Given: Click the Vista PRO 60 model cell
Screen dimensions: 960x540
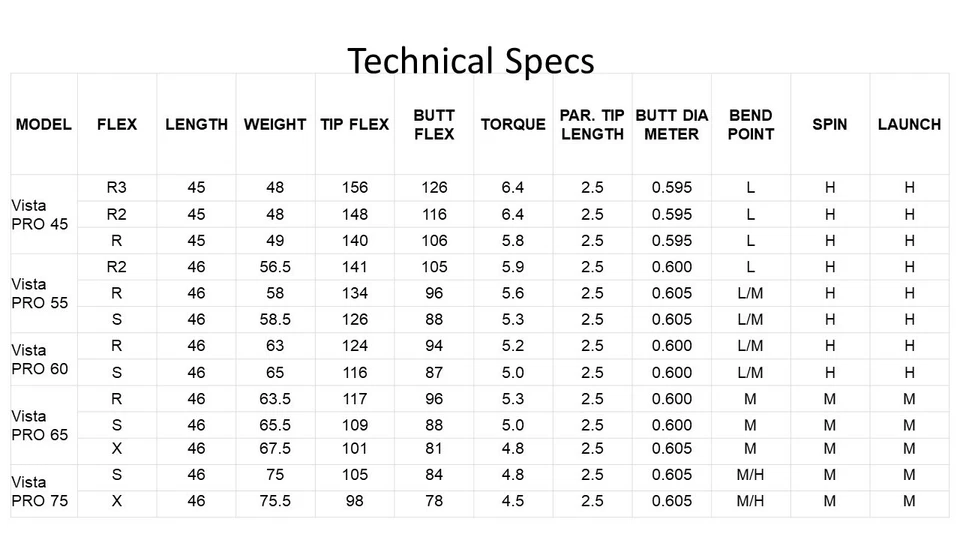Looking at the screenshot, I should point(40,359).
